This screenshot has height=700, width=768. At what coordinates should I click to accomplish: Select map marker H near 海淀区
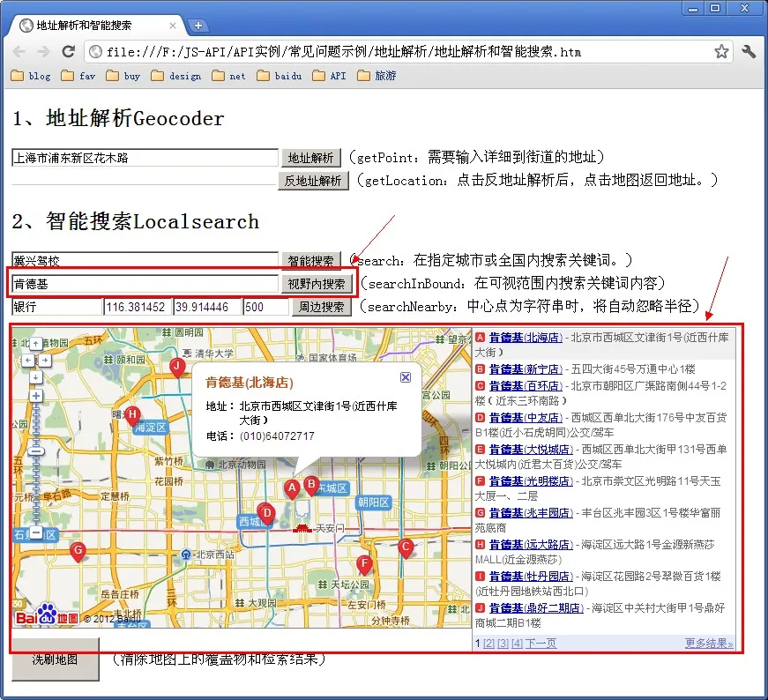(x=132, y=414)
